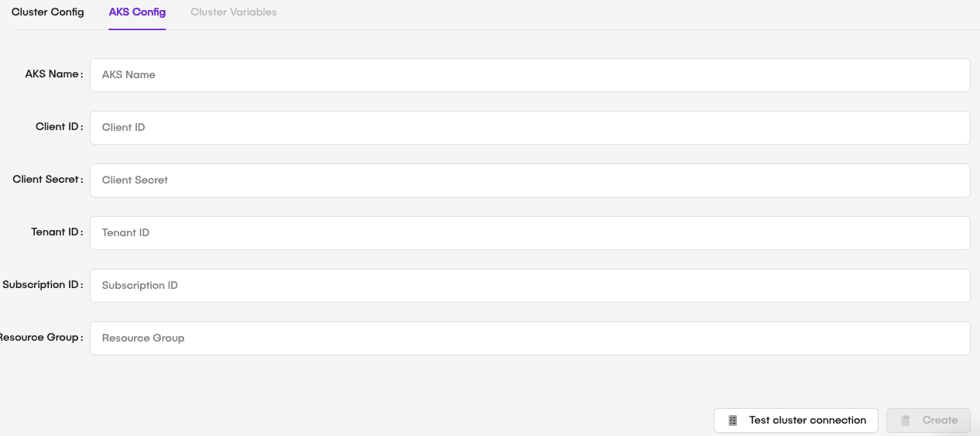Click the Tenant ID text field

(529, 233)
